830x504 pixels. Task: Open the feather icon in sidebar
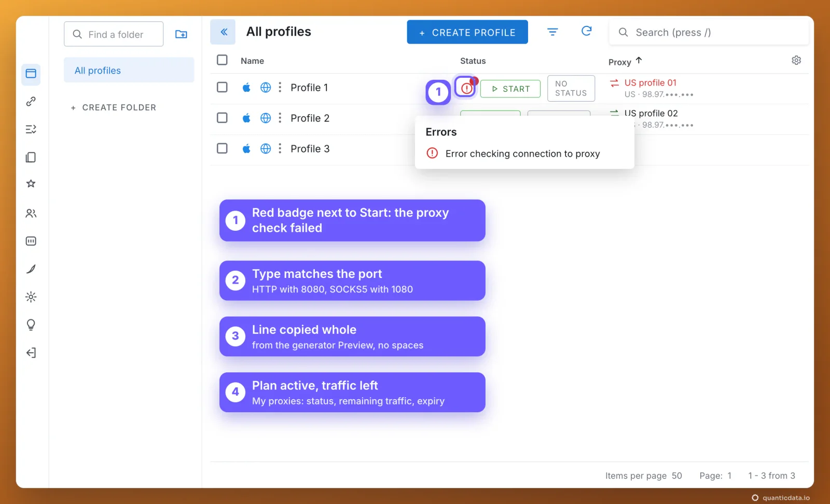(31, 269)
